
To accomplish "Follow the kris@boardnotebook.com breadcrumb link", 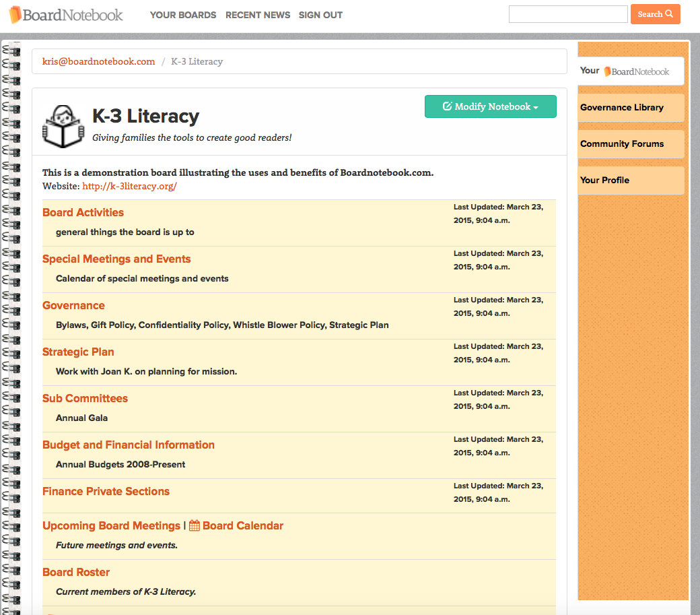I will click(x=99, y=61).
